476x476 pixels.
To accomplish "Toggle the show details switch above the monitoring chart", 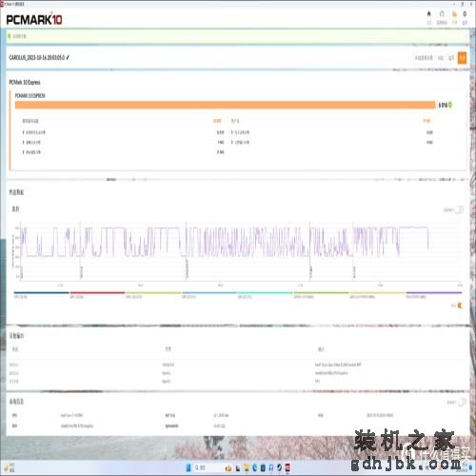I will [459, 209].
